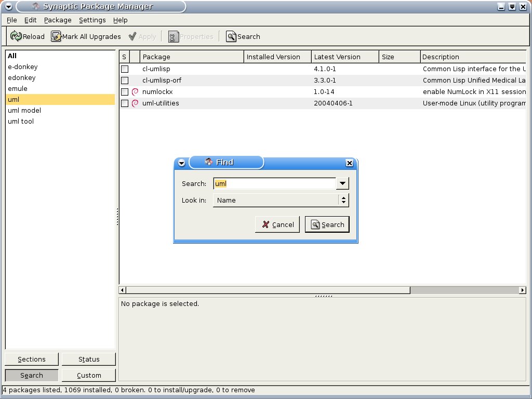Select the cl-umlisp-orf package name
The height and width of the screenshot is (399, 532).
click(162, 81)
